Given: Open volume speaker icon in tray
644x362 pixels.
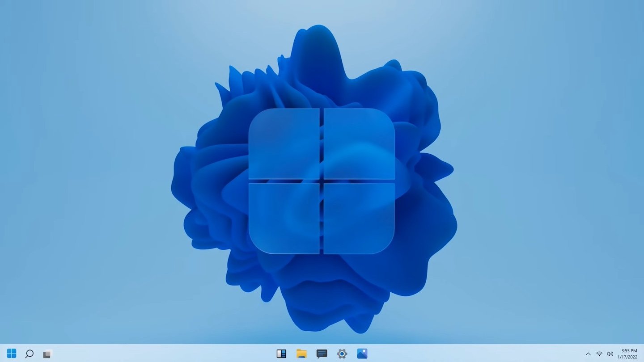Looking at the screenshot, I should click(x=610, y=354).
